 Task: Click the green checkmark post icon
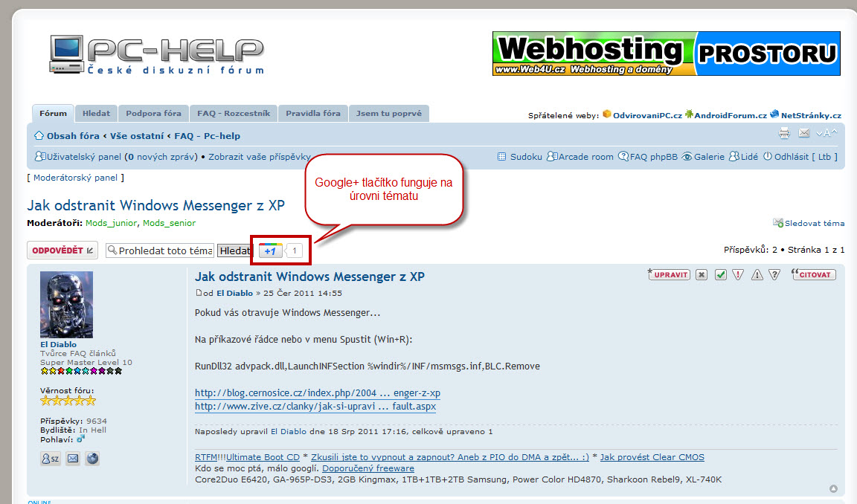720,275
